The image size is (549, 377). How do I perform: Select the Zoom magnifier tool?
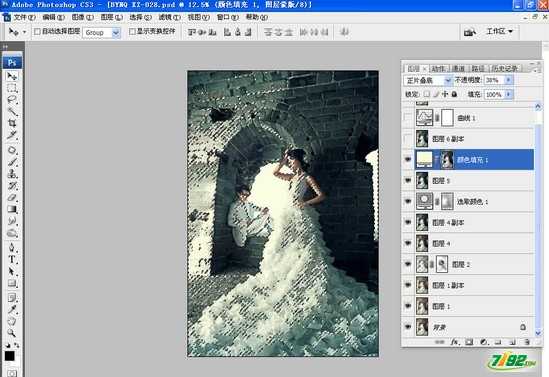point(12,333)
